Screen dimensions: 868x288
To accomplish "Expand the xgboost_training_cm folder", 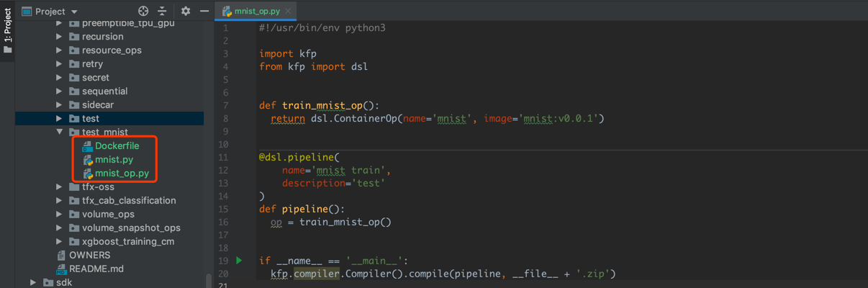I will coord(60,242).
